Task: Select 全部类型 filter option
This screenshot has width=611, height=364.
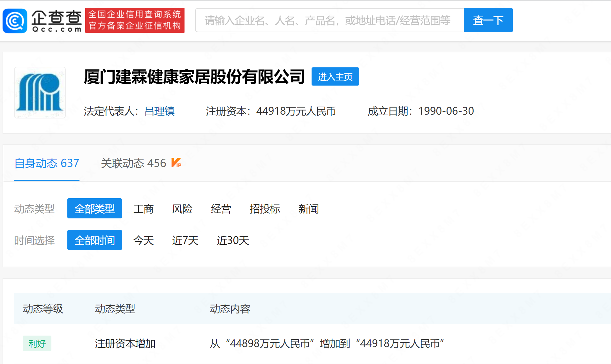Action: tap(94, 209)
